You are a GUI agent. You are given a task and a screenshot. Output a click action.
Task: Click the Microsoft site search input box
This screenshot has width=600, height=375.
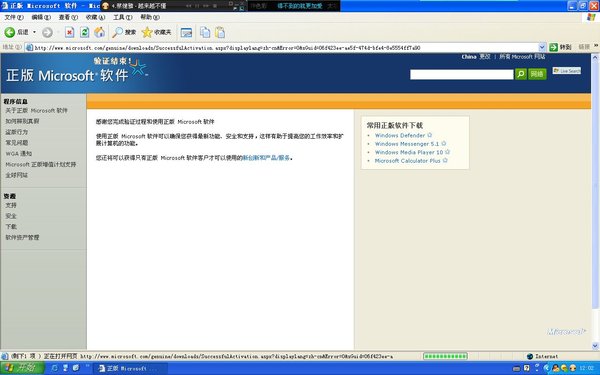(x=461, y=74)
